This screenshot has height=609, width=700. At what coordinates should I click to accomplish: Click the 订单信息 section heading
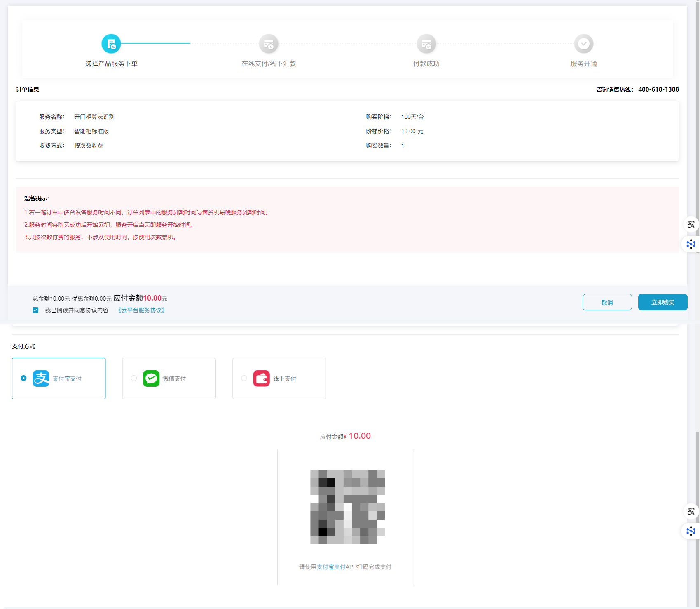tap(28, 89)
